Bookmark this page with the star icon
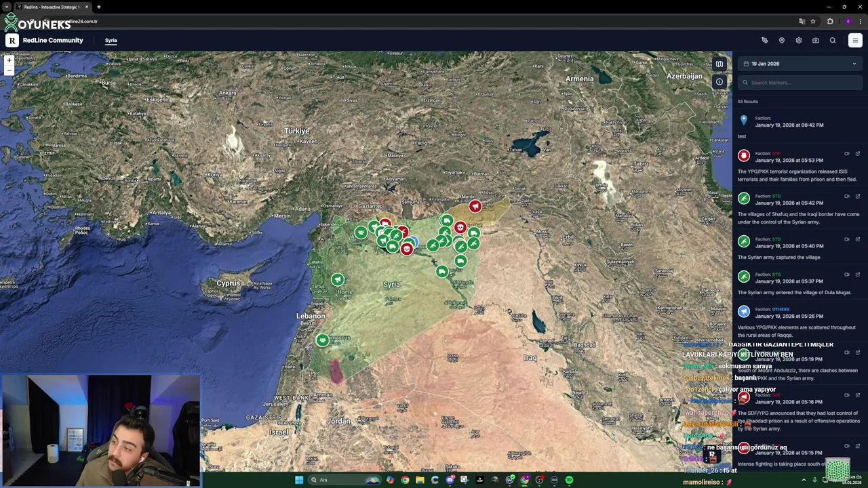 813,21
